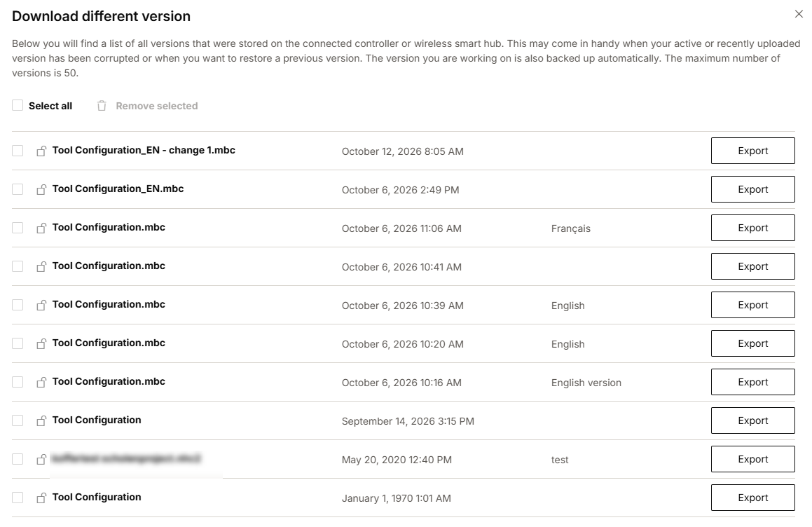Click the date October 12, 2026 8:05 AM
The image size is (812, 527).
(402, 151)
